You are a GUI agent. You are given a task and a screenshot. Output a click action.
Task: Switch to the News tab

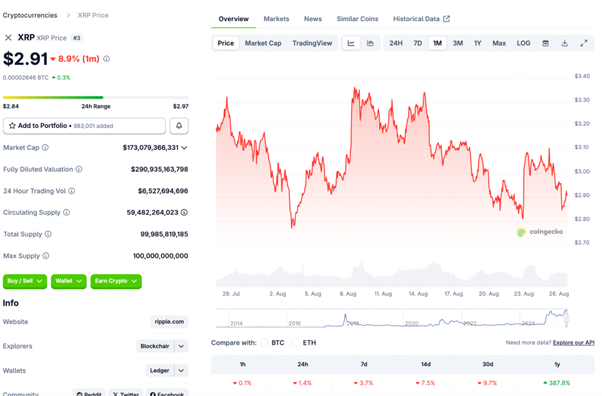click(x=313, y=19)
